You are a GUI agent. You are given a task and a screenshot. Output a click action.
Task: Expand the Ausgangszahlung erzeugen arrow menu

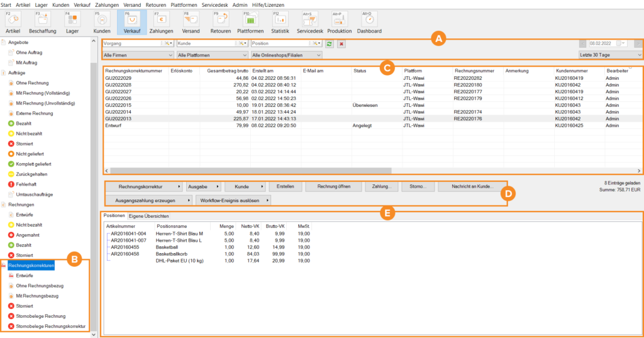pos(189,200)
